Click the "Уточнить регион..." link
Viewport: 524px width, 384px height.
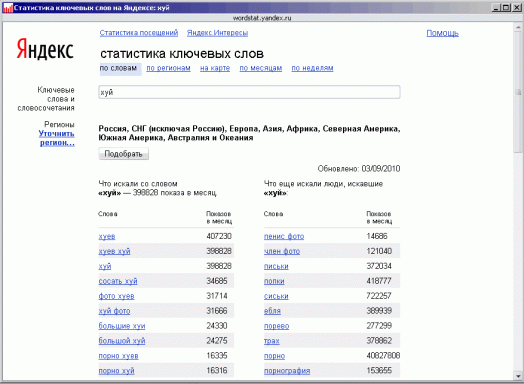pos(57,138)
